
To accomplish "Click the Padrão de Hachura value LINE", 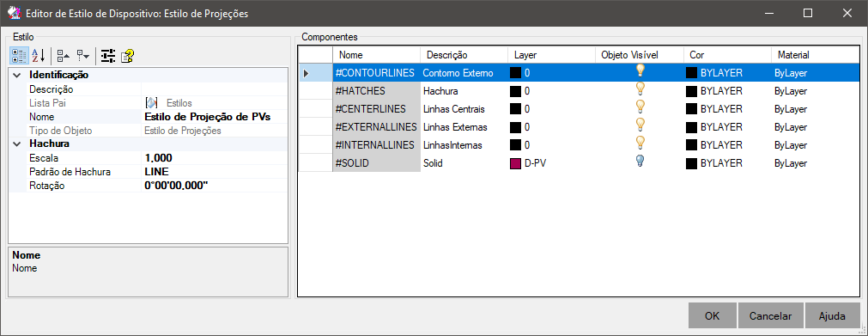I will (215, 172).
